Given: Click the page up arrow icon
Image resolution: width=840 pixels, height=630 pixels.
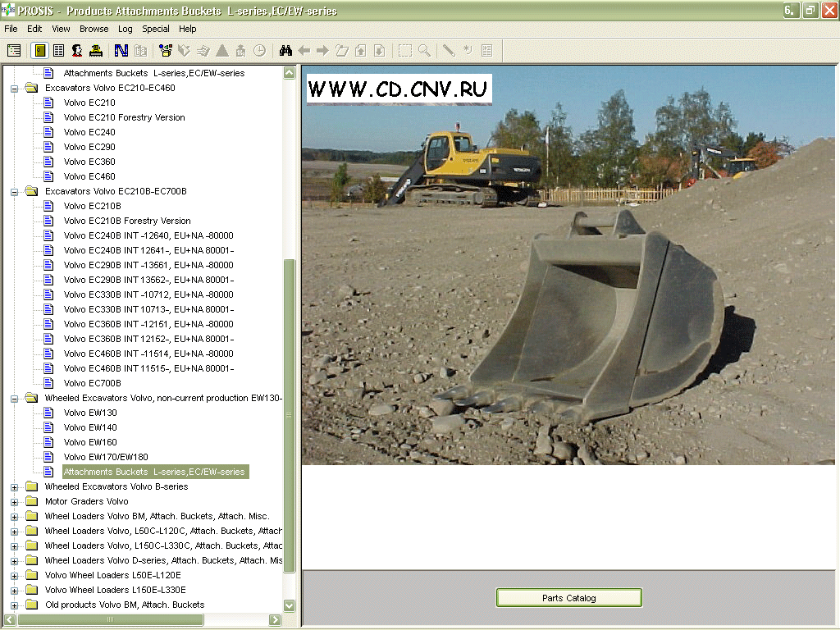Looking at the screenshot, I should [361, 51].
